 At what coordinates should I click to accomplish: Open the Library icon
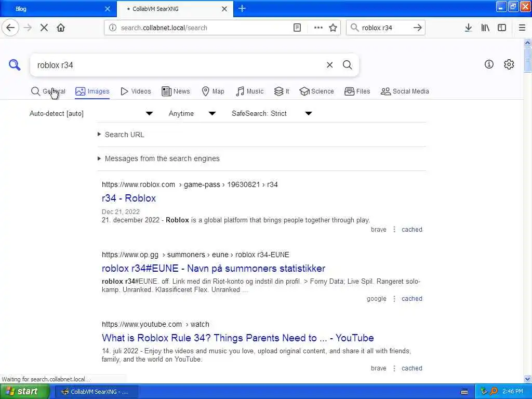[485, 28]
